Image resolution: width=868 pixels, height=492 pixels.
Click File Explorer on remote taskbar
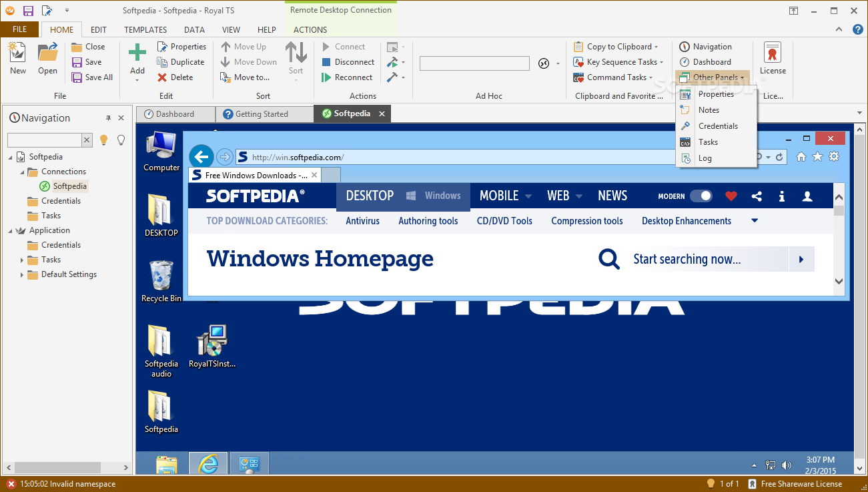[x=166, y=464]
